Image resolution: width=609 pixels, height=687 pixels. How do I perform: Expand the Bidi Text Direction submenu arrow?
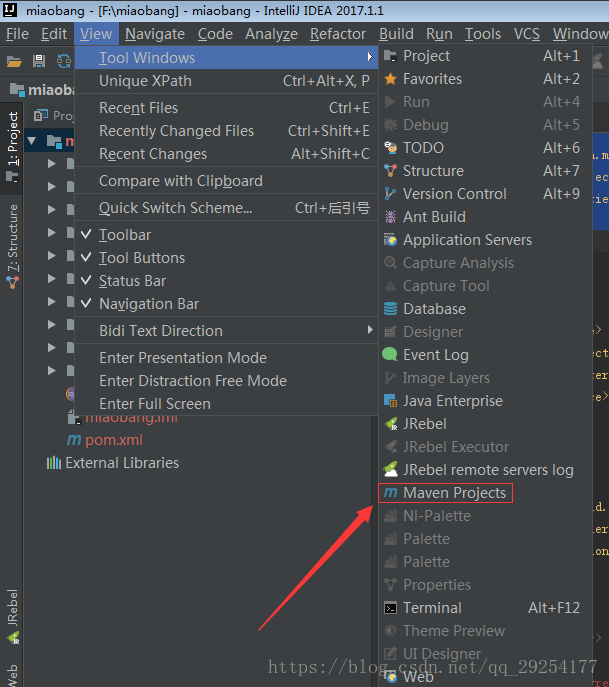point(370,330)
